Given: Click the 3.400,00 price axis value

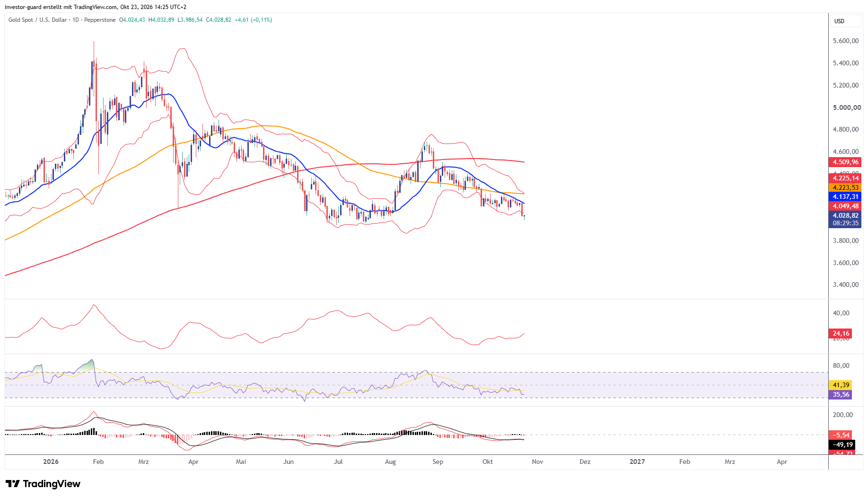Looking at the screenshot, I should coord(846,285).
